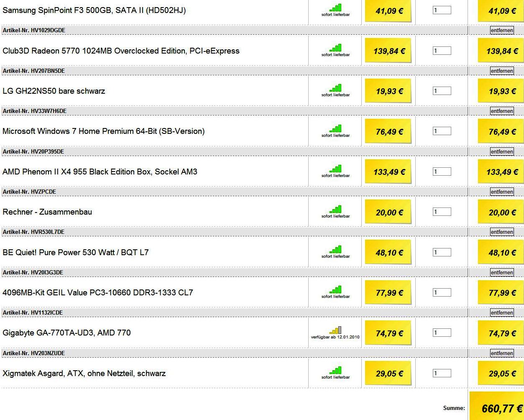The height and width of the screenshot is (420, 524).
Task: Focus the quantity field for Samsung SpinPoint F3
Action: 442,10
